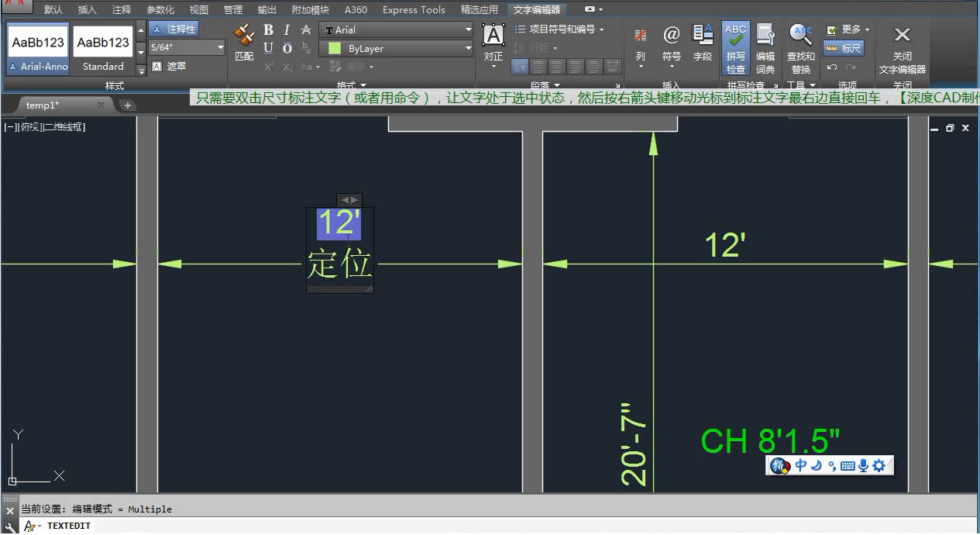
Task: Click the command line customize wrench icon
Action: (x=10, y=527)
